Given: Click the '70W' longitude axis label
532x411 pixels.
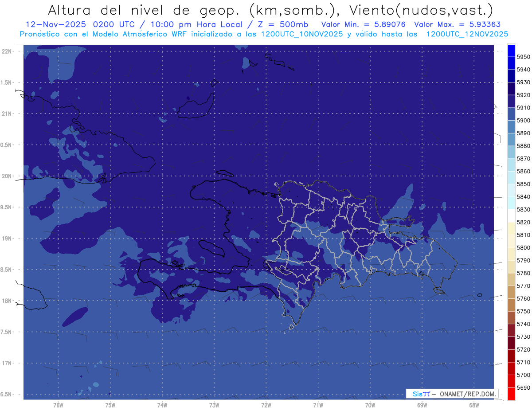Looking at the screenshot, I should (x=370, y=405).
